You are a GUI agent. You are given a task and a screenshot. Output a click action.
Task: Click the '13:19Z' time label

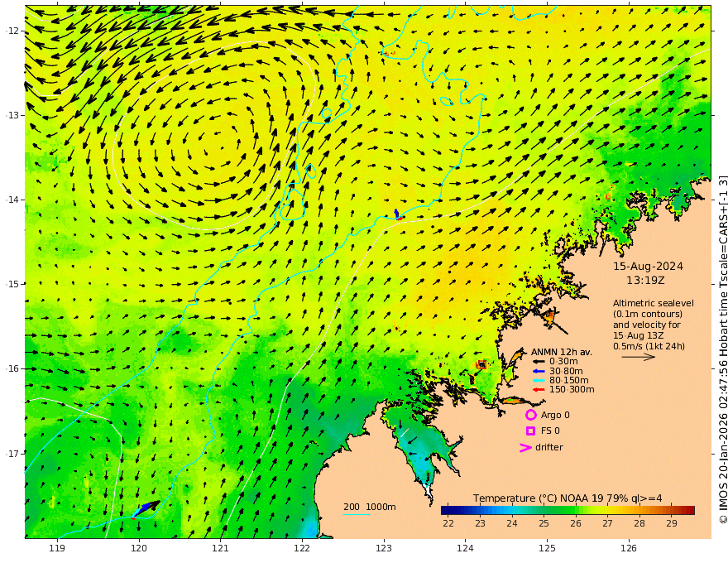(645, 281)
